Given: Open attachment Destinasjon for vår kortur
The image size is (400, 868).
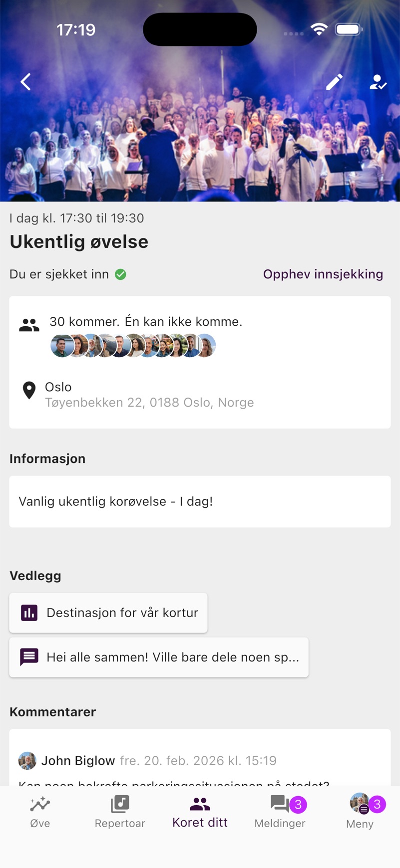Looking at the screenshot, I should [x=108, y=613].
